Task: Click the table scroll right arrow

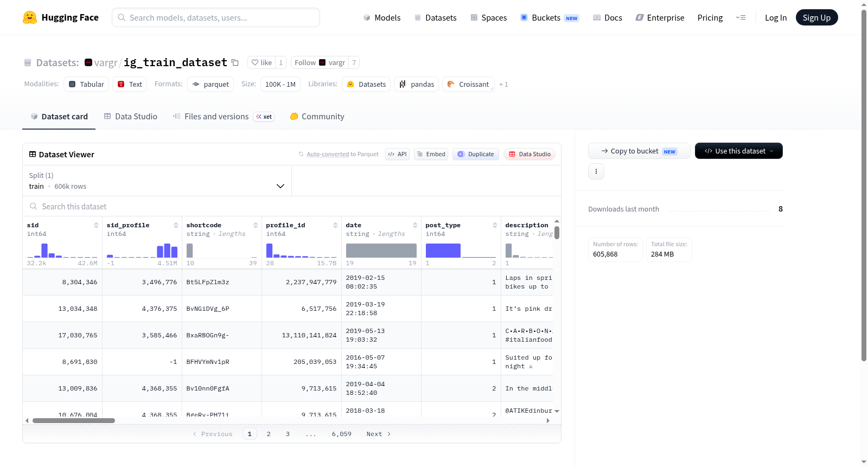Action: point(548,420)
